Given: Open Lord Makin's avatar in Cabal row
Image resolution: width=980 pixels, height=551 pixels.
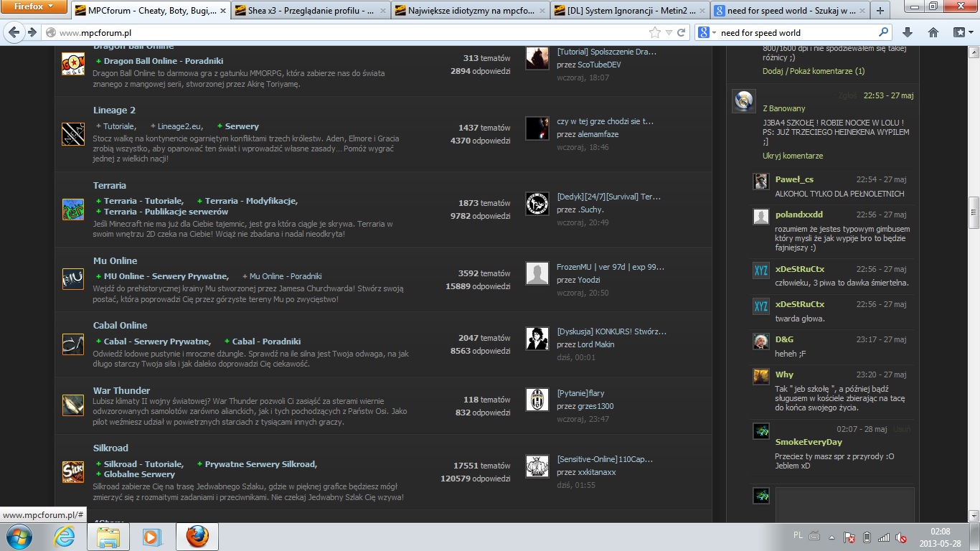Looking at the screenshot, I should pos(537,338).
